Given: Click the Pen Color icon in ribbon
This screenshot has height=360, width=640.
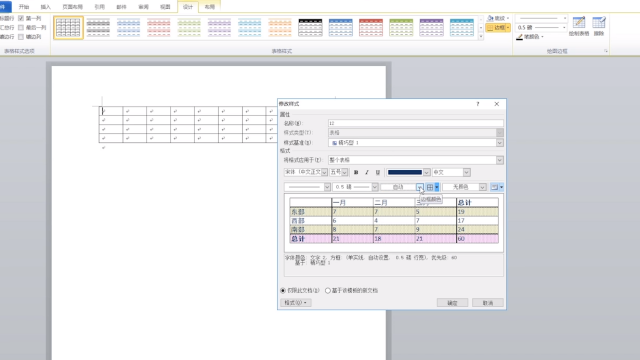Looking at the screenshot, I should click(520, 37).
